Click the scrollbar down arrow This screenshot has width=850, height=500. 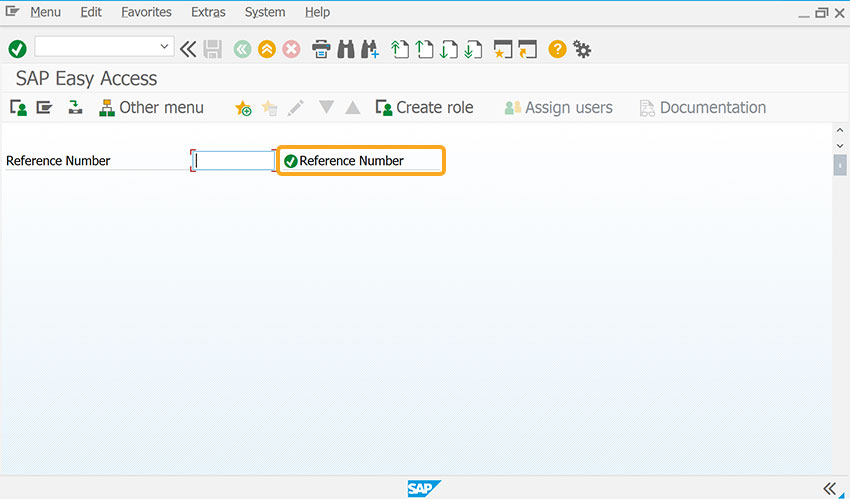pos(840,146)
